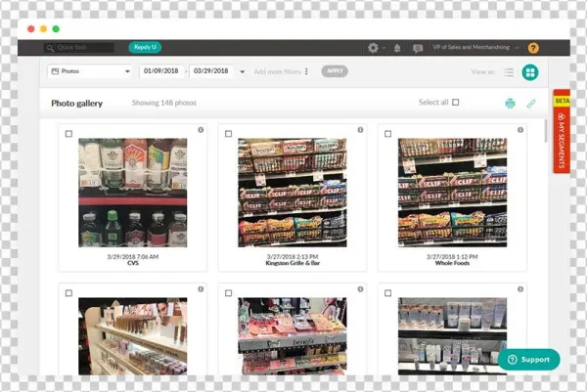Click the 'Showing 148 photos' text
Image resolution: width=587 pixels, height=392 pixels.
(x=164, y=103)
